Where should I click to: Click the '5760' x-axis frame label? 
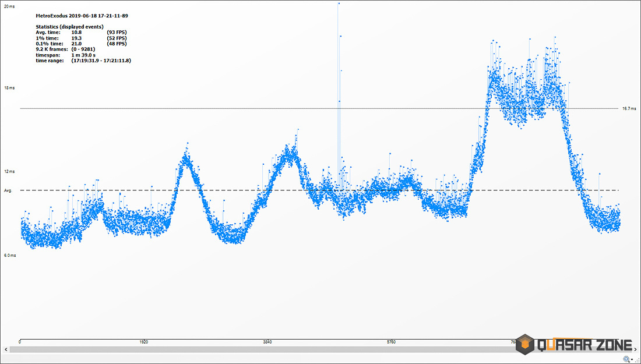391,341
